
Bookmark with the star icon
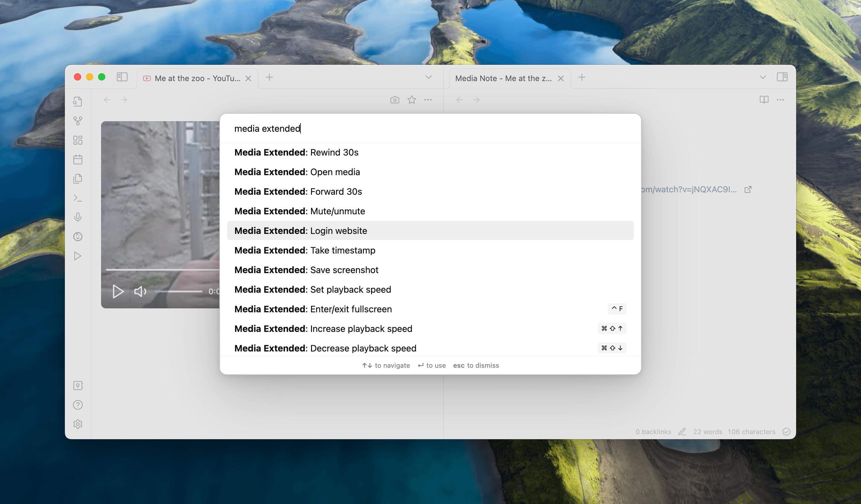point(412,100)
